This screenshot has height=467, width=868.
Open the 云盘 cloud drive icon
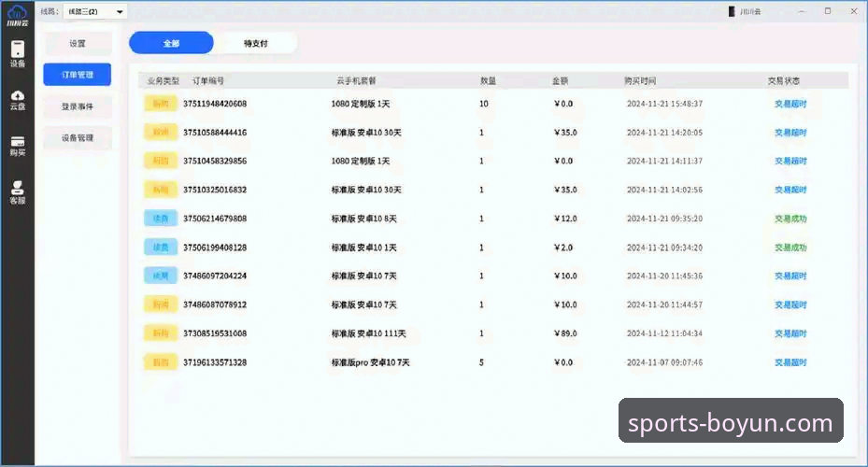click(17, 100)
